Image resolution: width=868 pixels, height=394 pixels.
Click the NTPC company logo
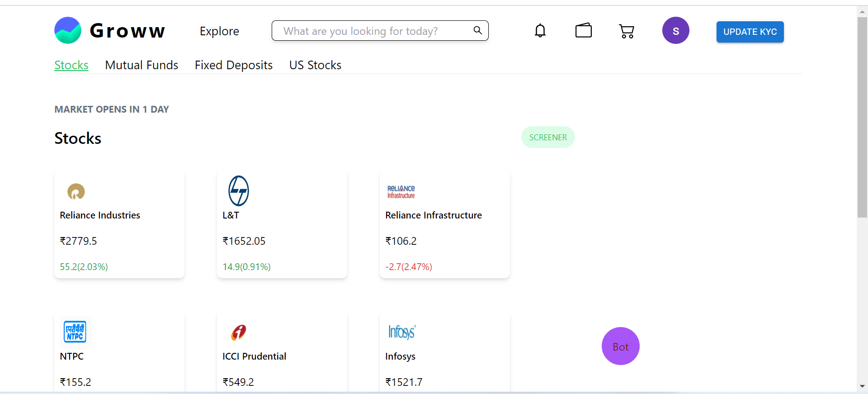75,332
